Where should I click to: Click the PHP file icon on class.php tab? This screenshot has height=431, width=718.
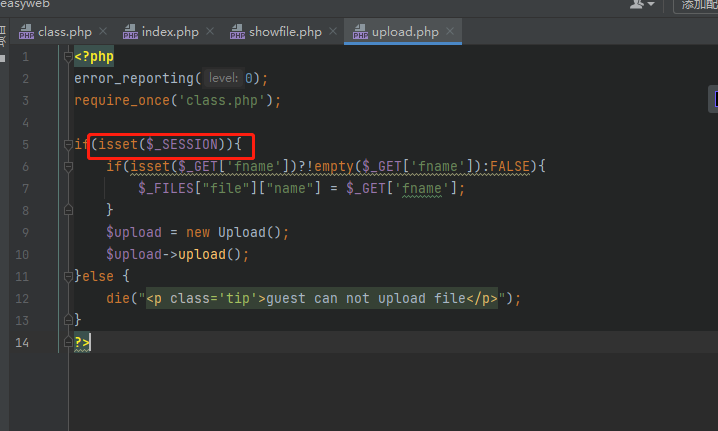click(x=26, y=32)
